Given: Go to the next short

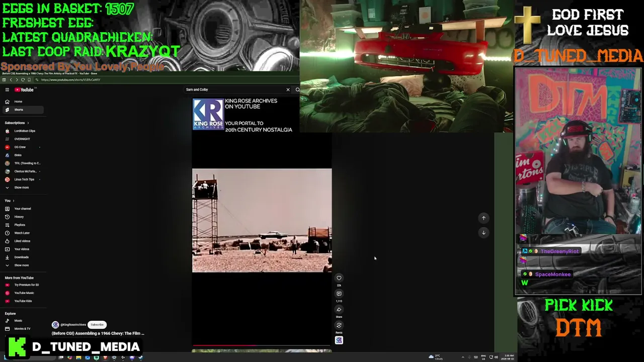Looking at the screenshot, I should pos(484,232).
